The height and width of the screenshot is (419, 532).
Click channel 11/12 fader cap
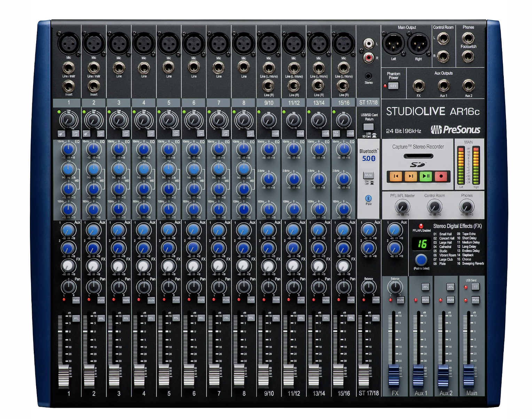(x=288, y=376)
